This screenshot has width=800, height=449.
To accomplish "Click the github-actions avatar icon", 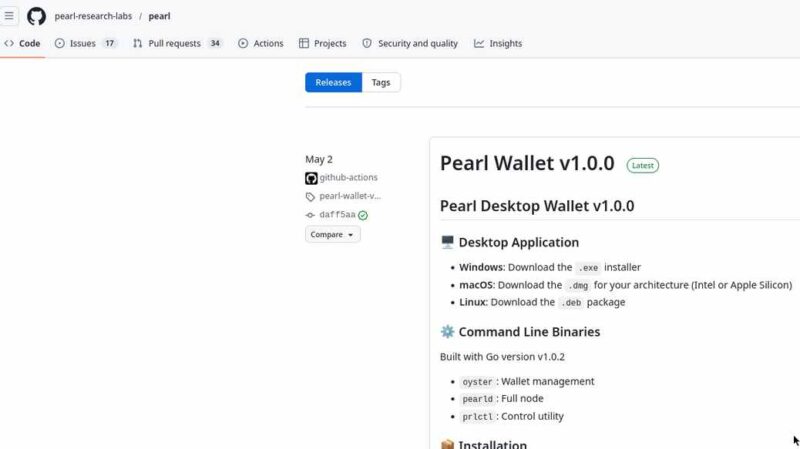I will pos(311,178).
